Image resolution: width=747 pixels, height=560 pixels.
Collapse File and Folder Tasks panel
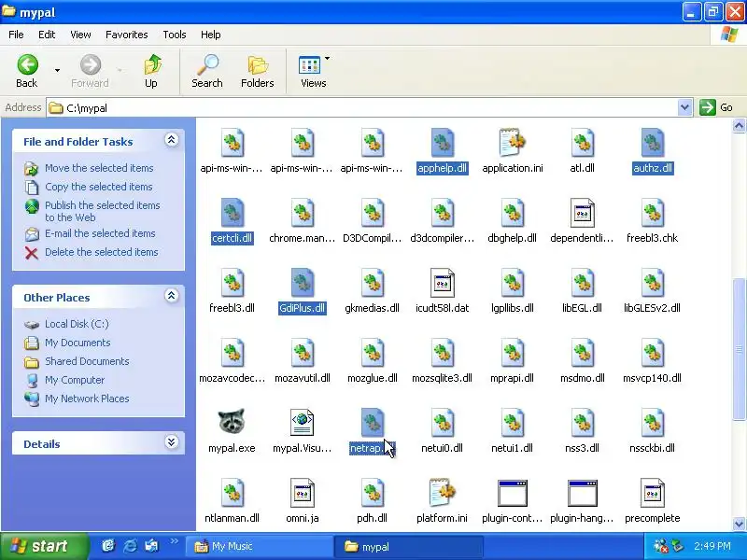(172, 139)
